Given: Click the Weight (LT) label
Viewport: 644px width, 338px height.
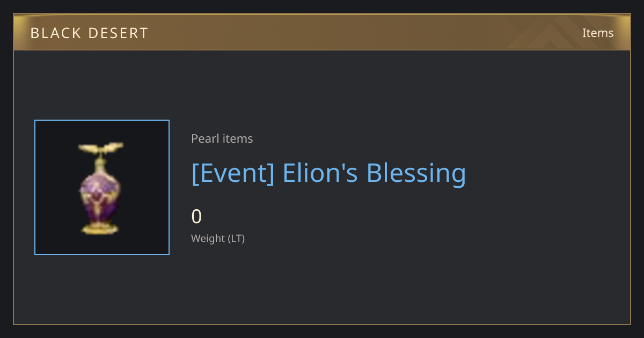Looking at the screenshot, I should tap(218, 239).
